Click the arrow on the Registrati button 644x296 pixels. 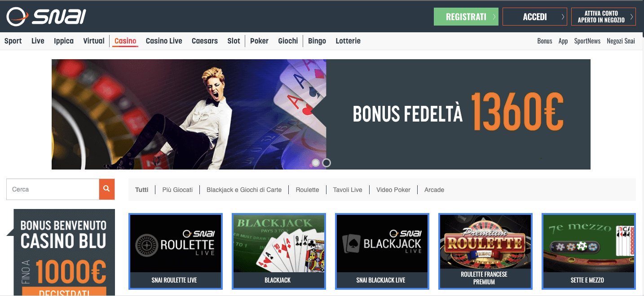[494, 17]
